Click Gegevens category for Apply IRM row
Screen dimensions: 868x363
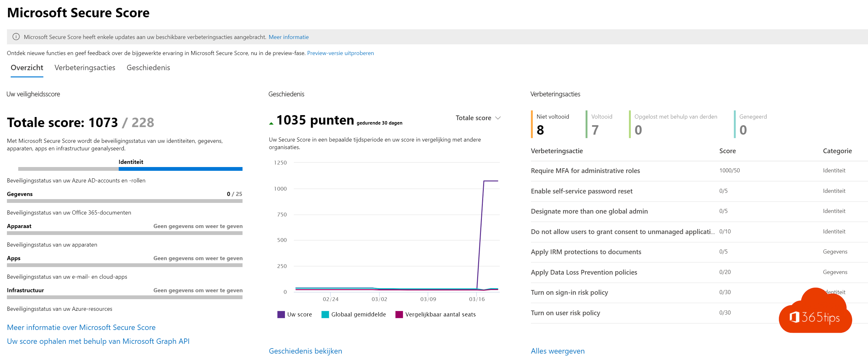coord(835,252)
